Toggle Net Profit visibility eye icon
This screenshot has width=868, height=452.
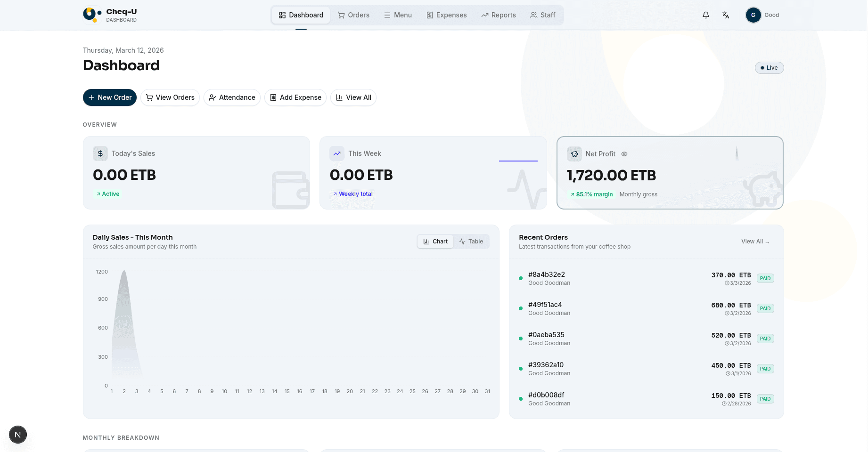coord(624,154)
